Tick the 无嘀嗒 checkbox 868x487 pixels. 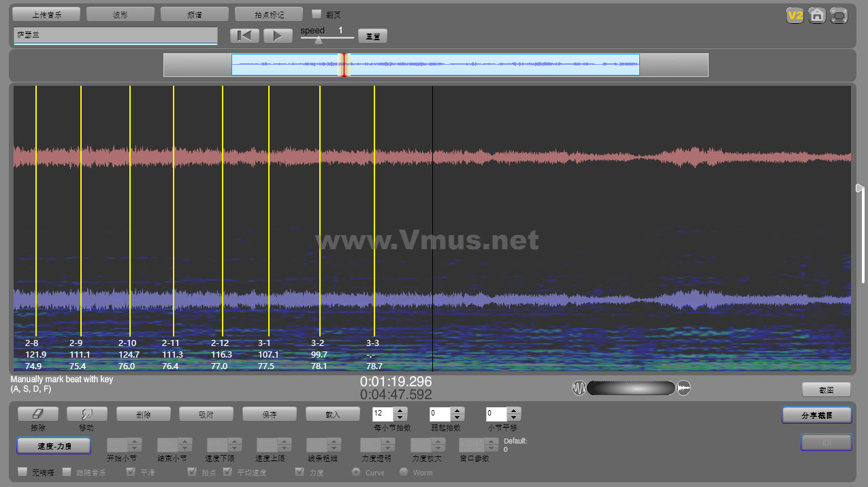point(22,471)
